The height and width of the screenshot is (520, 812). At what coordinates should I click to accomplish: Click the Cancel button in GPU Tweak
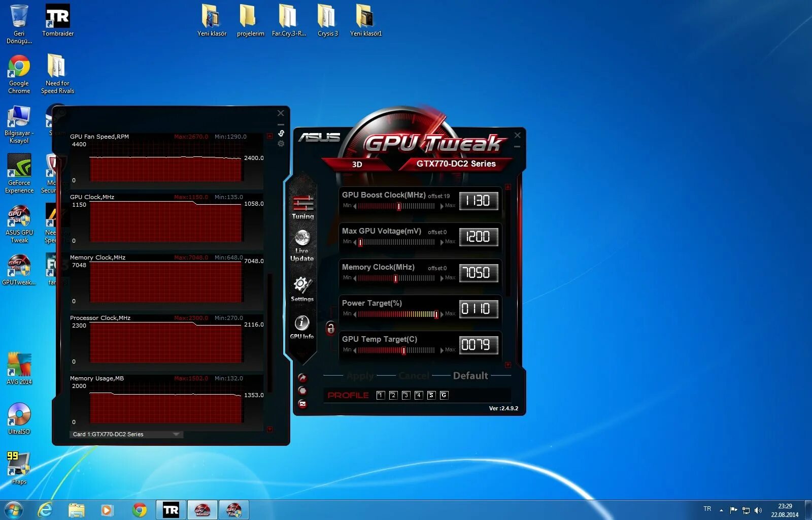(x=414, y=376)
